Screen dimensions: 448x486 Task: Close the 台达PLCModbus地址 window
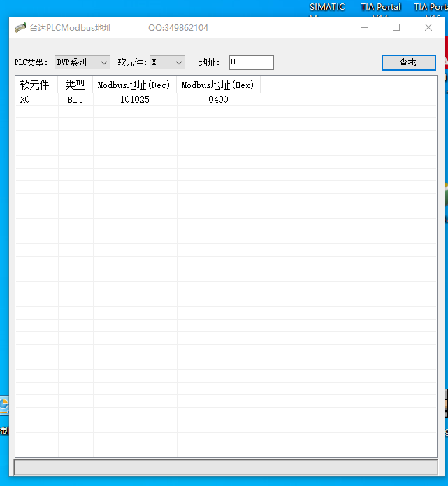tap(428, 28)
